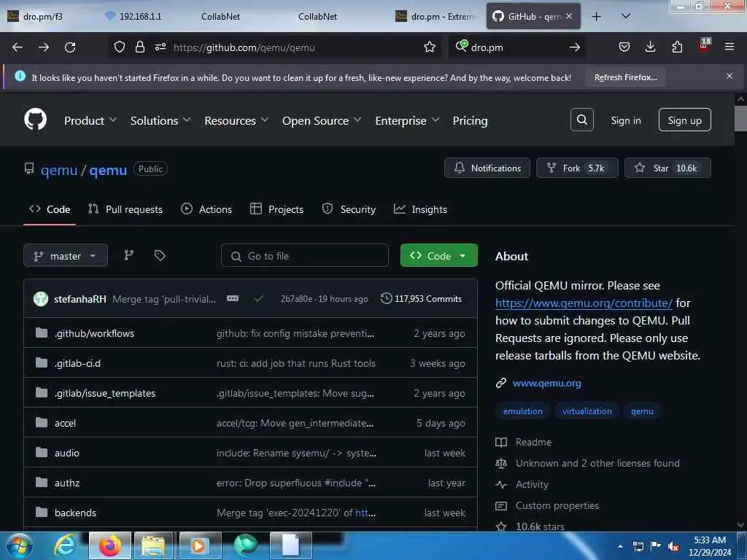Expand the Solutions menu

point(160,120)
